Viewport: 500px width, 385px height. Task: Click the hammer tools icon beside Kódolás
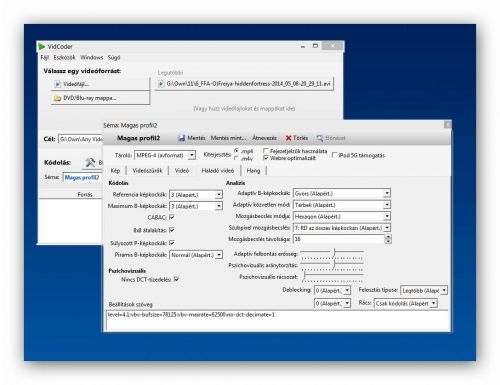(90, 162)
